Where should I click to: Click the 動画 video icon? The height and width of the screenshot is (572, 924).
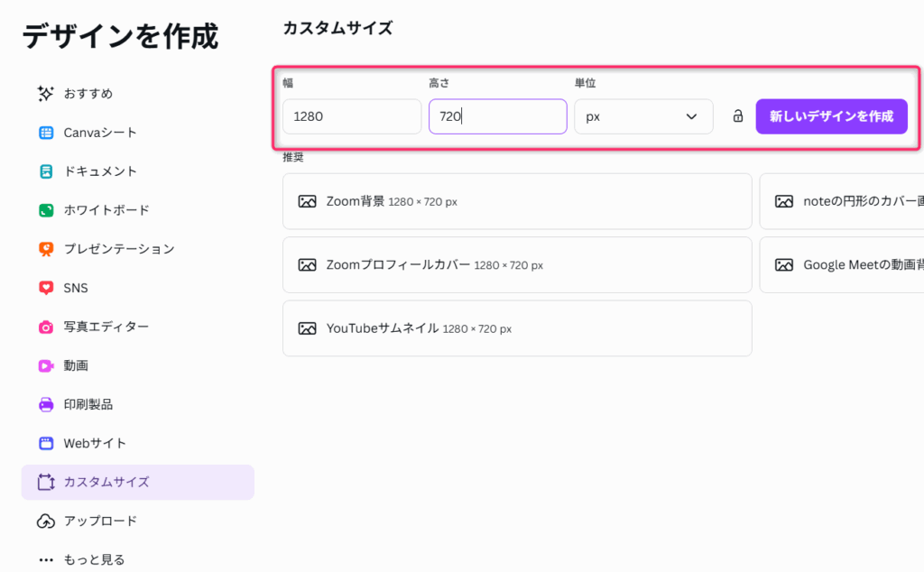tap(46, 365)
